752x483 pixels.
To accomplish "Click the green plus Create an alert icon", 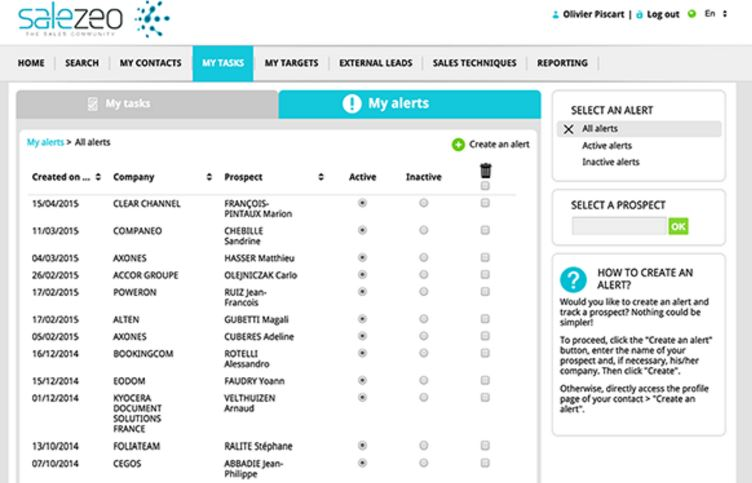I will coord(458,144).
